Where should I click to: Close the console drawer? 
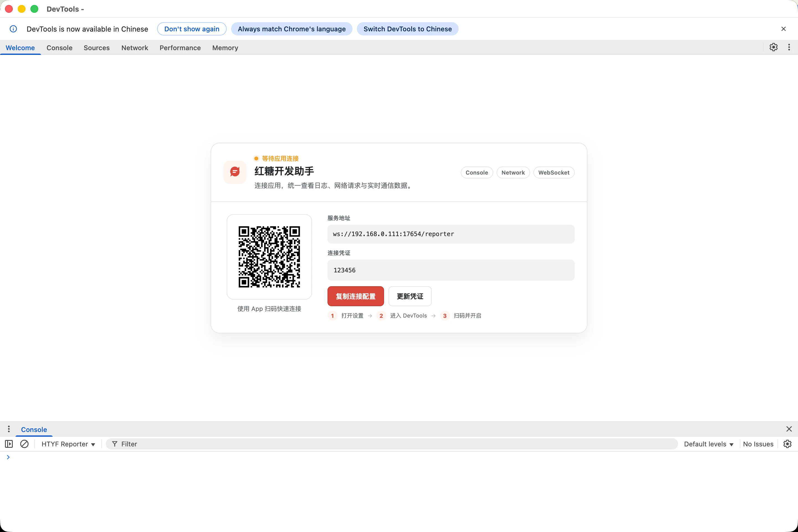point(789,429)
